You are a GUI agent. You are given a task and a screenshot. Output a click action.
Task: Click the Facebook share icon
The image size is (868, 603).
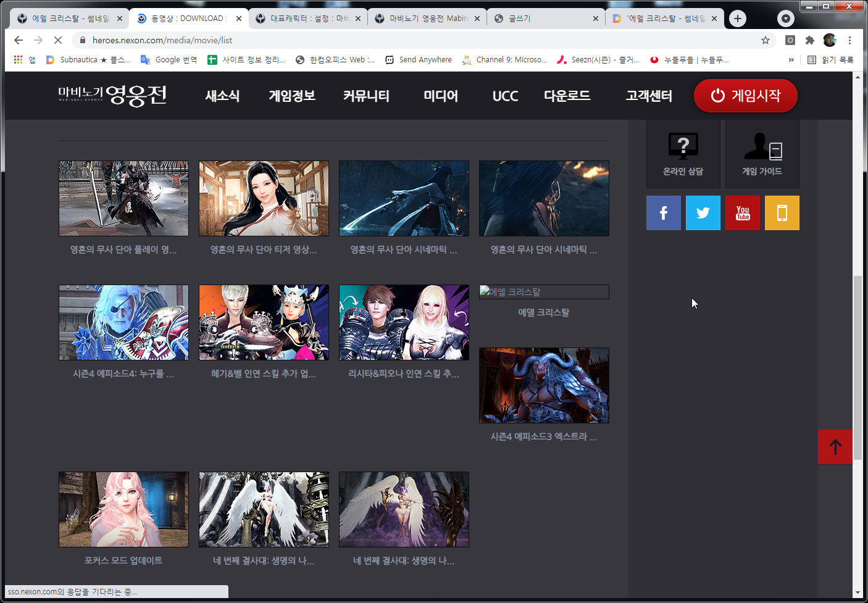pyautogui.click(x=663, y=213)
